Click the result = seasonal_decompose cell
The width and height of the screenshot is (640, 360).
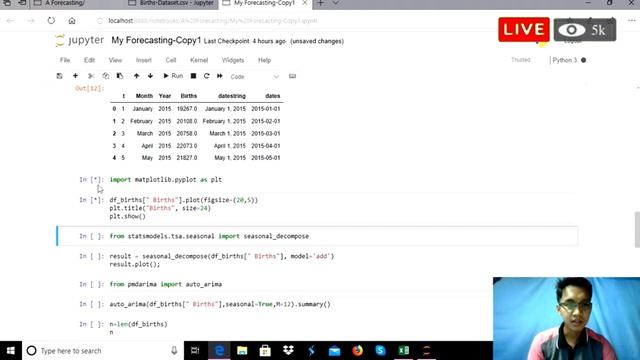pyautogui.click(x=343, y=260)
